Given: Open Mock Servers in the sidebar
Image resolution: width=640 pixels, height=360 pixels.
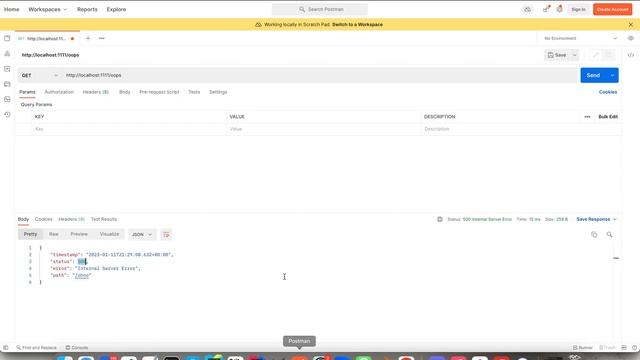Looking at the screenshot, I should (x=7, y=84).
